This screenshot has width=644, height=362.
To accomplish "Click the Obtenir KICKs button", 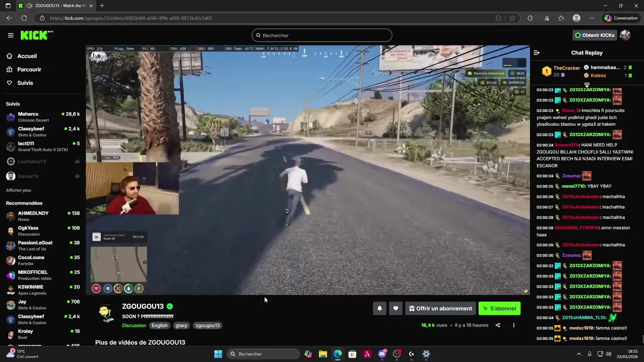I will pos(594,35).
